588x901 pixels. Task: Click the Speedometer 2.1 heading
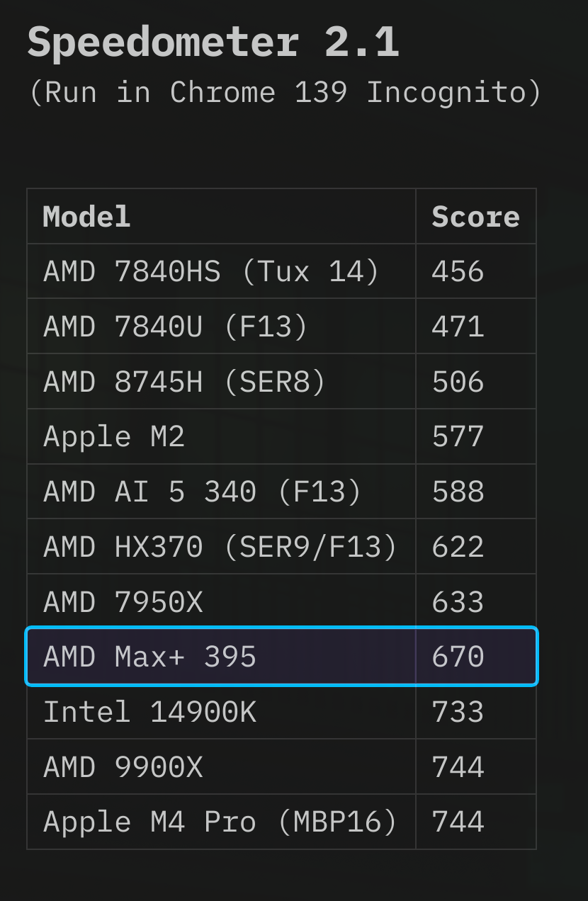[213, 42]
